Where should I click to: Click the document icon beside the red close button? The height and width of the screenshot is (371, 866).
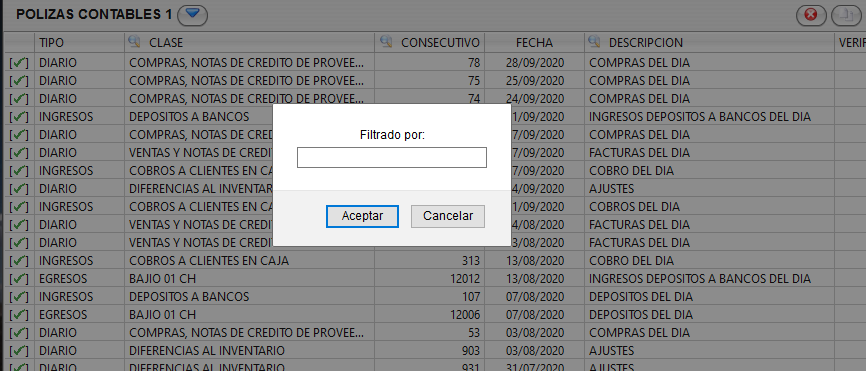pyautogui.click(x=846, y=15)
